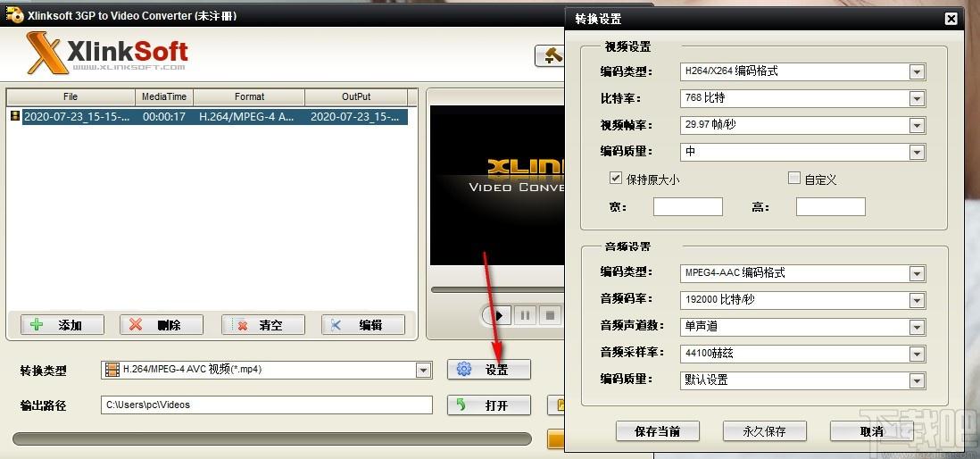Click the film icon beside the file row

point(15,116)
